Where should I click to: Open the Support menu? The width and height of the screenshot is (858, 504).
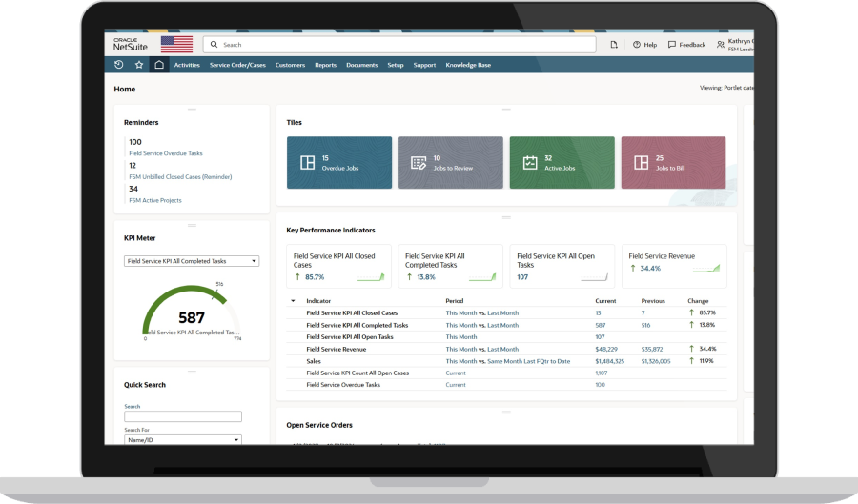[424, 65]
